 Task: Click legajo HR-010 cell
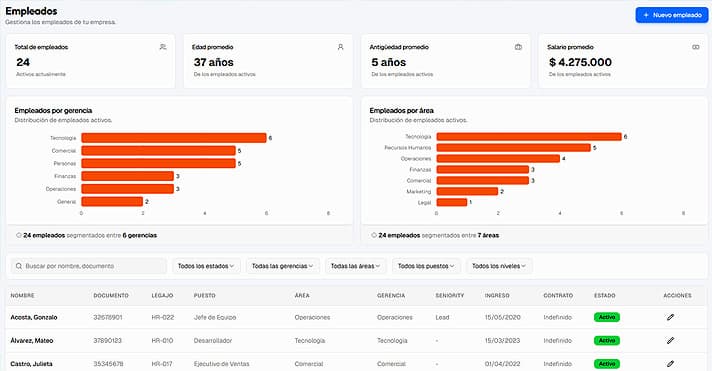[x=162, y=341]
